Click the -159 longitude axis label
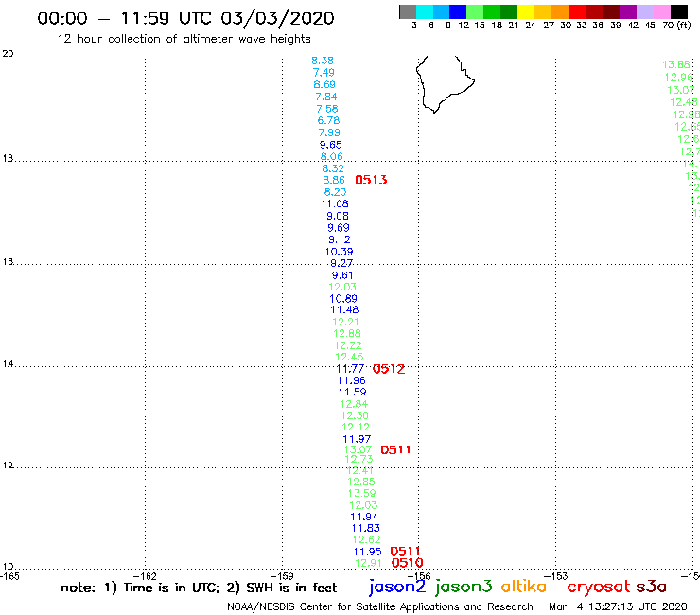The height and width of the screenshot is (615, 700). point(282,576)
